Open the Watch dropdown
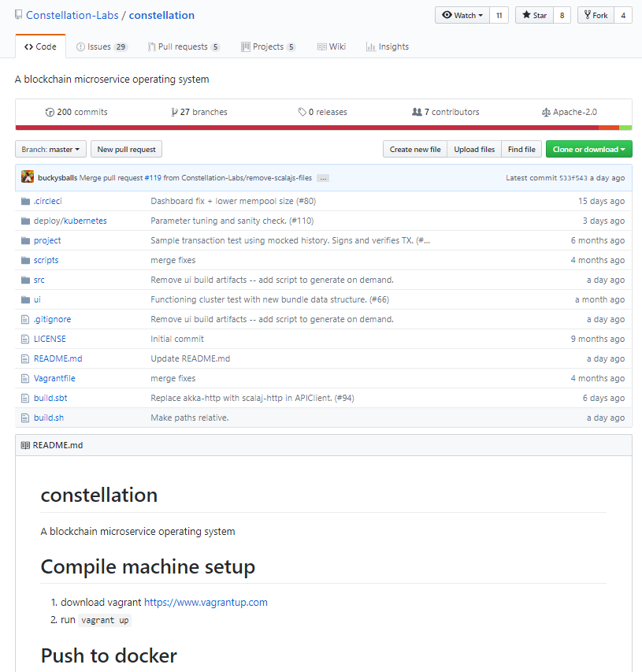This screenshot has height=672, width=642. coord(462,15)
